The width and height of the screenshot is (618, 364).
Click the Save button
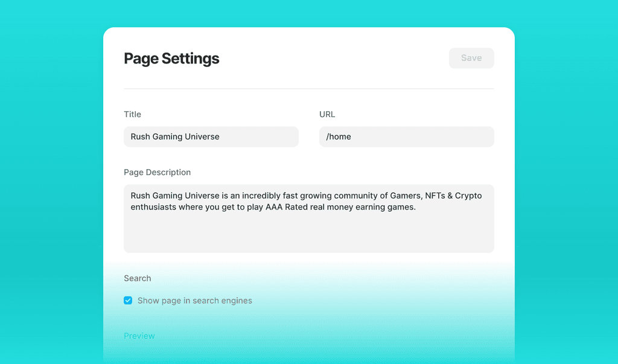tap(471, 58)
